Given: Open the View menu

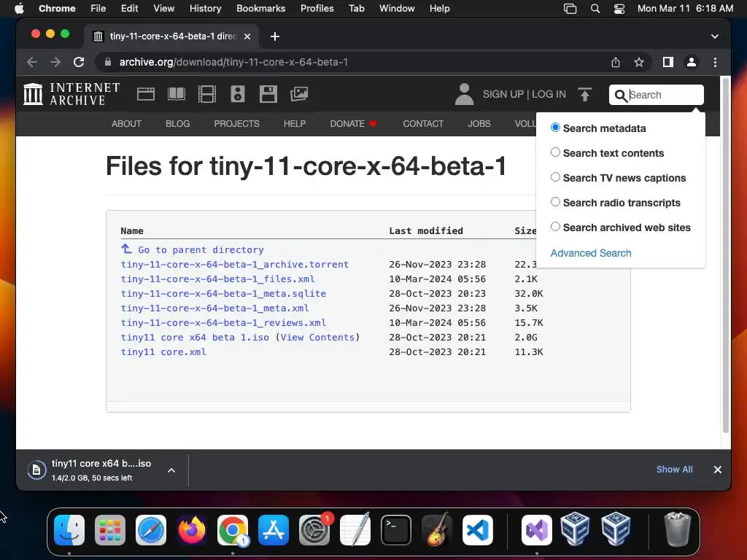Looking at the screenshot, I should [x=163, y=9].
